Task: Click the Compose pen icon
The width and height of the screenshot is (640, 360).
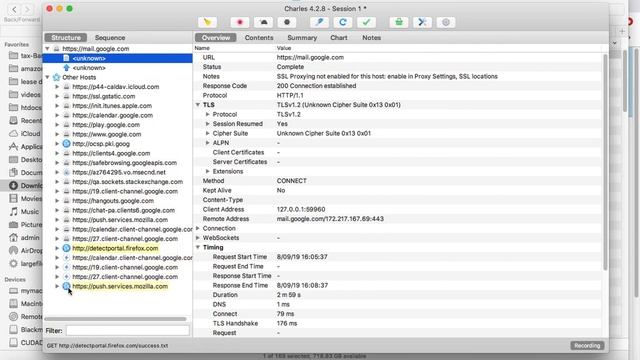Action: click(319, 22)
